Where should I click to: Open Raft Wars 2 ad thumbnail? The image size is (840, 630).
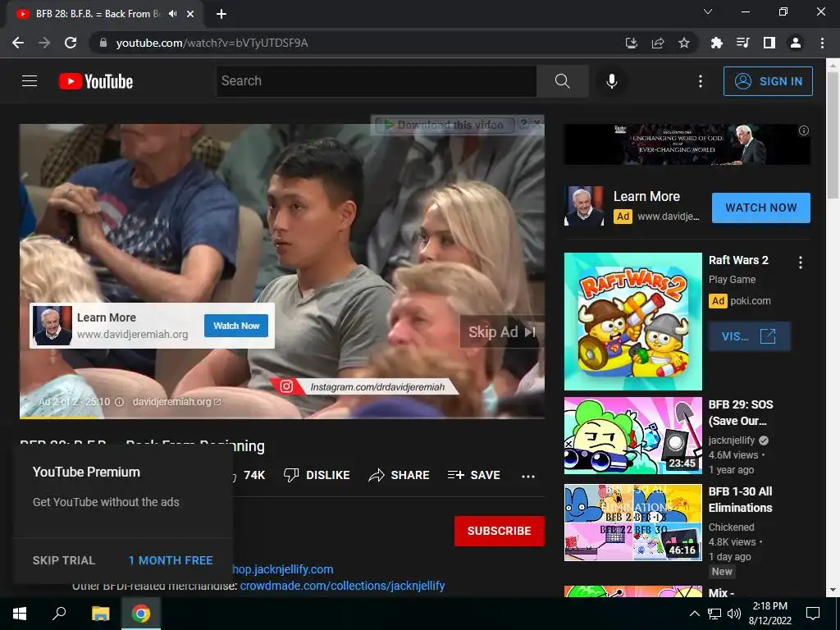(x=632, y=322)
